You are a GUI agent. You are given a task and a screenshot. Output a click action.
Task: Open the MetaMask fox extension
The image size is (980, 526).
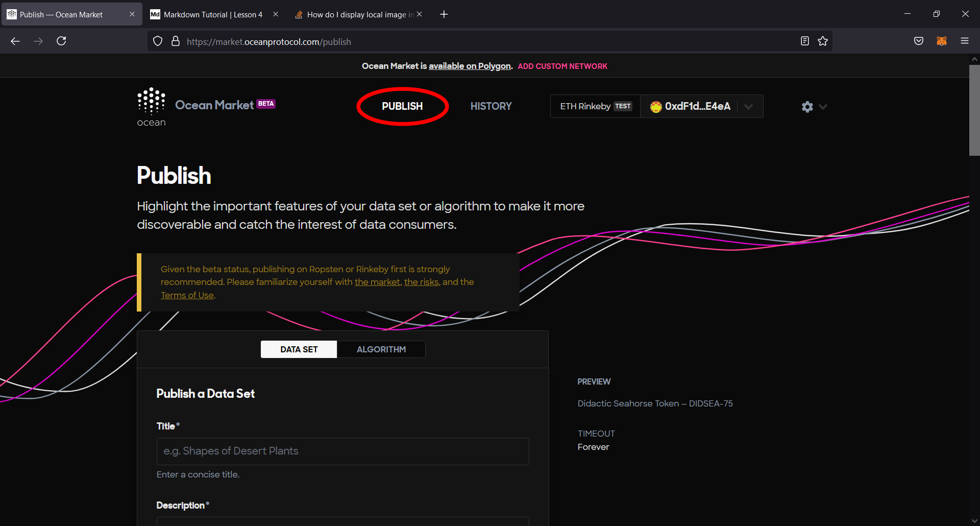942,41
